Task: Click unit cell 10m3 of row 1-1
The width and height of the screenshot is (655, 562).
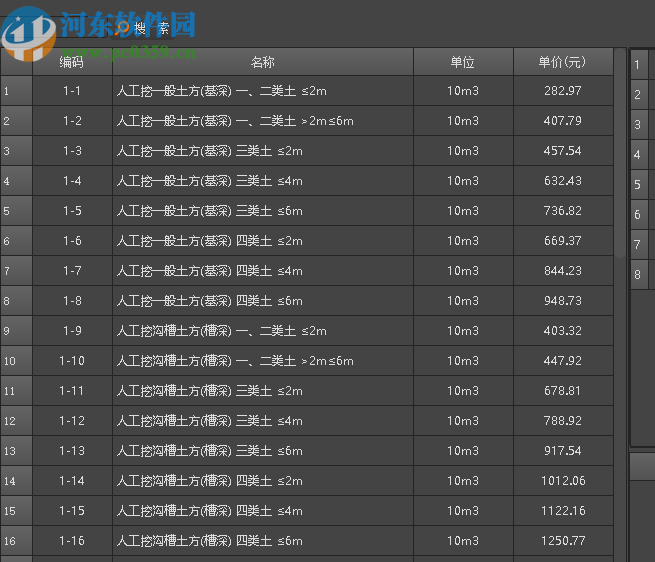Action: tap(463, 91)
